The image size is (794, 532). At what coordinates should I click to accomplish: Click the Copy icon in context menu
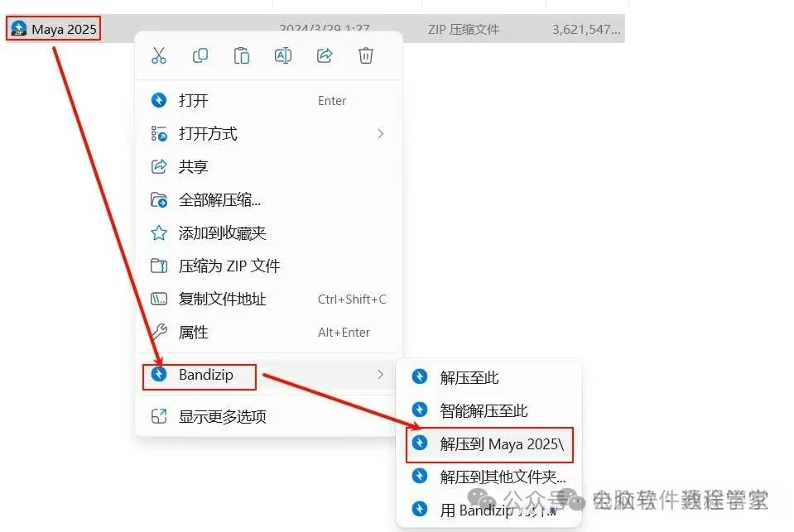pos(200,55)
